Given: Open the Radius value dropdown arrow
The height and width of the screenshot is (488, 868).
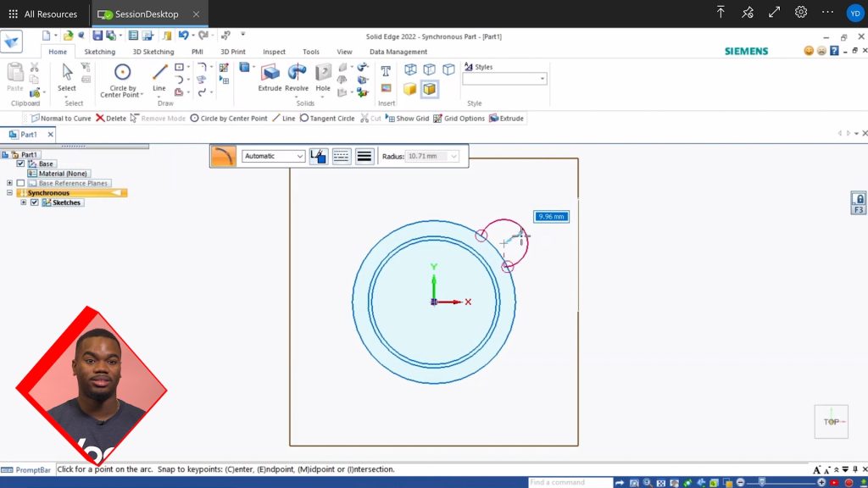Looking at the screenshot, I should (454, 156).
